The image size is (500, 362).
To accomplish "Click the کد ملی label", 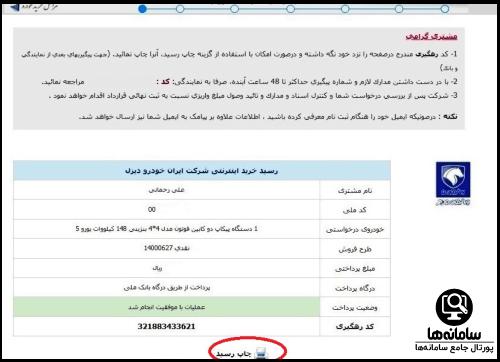I will tap(355, 210).
